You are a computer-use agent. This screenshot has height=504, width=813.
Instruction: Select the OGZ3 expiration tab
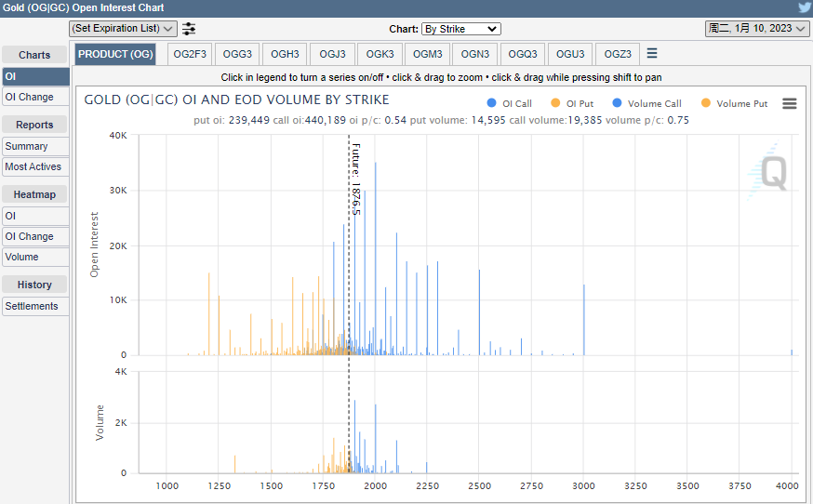tap(617, 54)
